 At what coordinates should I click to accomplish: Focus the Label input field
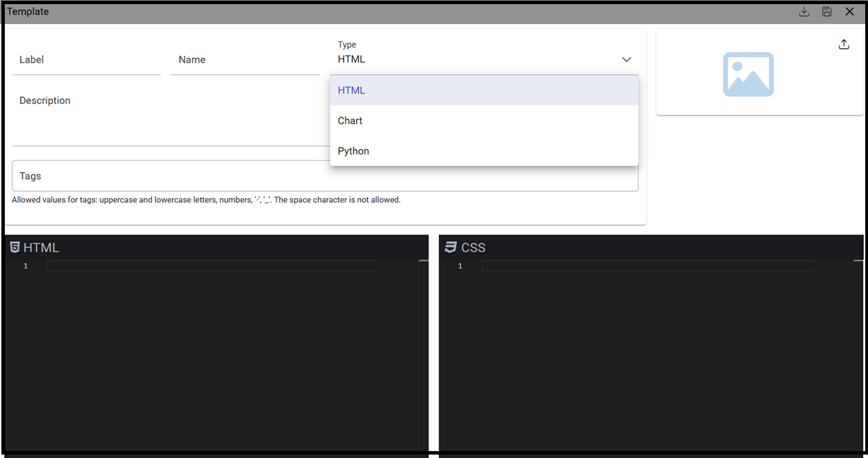pyautogui.click(x=86, y=60)
